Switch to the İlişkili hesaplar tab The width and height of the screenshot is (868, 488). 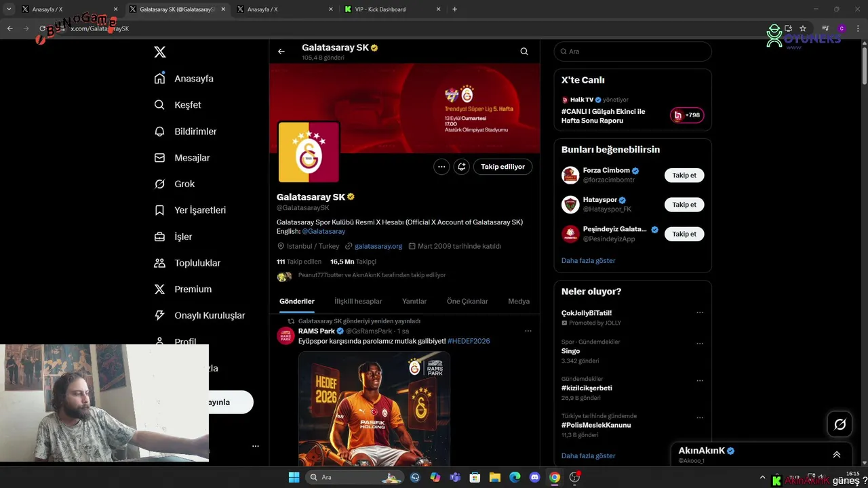(x=358, y=302)
